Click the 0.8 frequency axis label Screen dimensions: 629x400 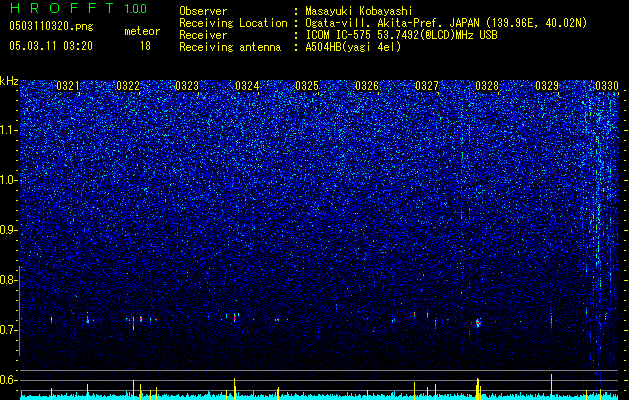pyautogui.click(x=9, y=280)
